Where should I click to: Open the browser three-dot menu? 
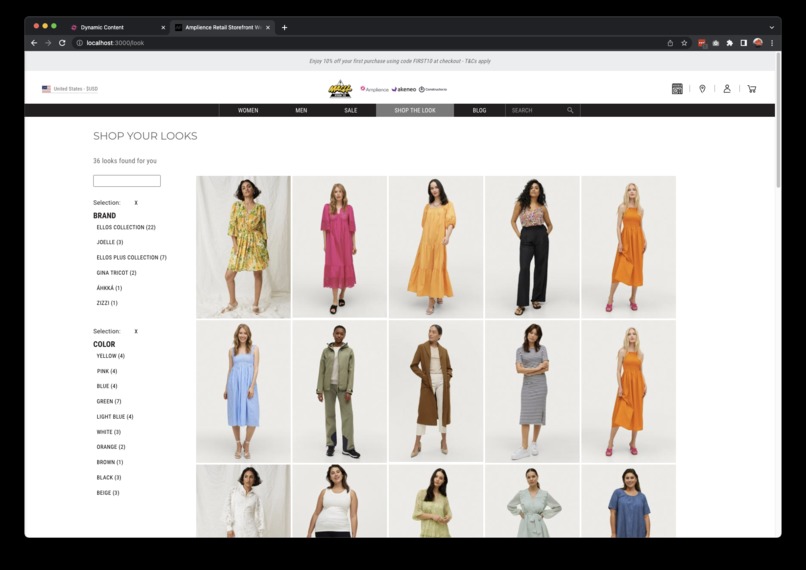pyautogui.click(x=772, y=43)
